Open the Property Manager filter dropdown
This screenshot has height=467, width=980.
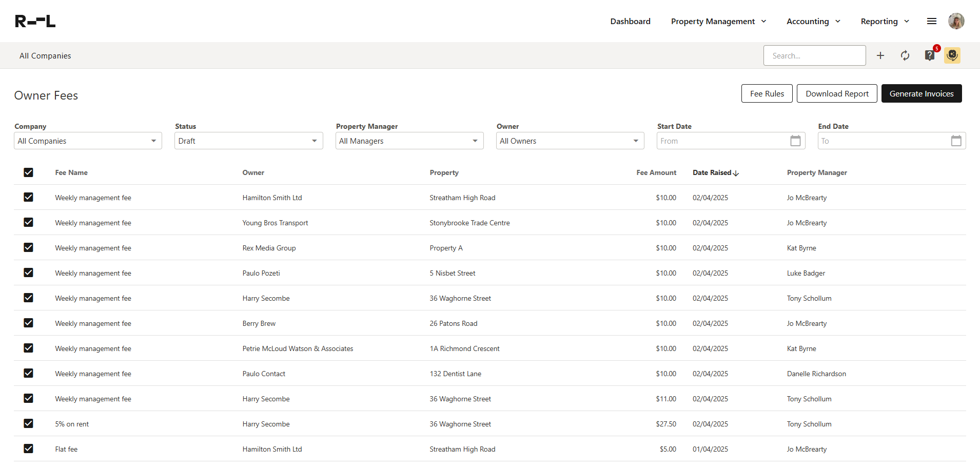409,141
